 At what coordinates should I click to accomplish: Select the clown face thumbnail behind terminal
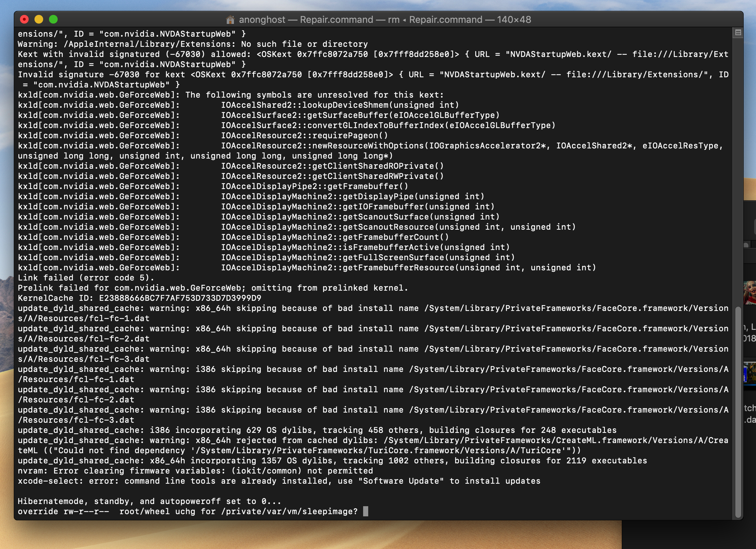click(x=750, y=292)
